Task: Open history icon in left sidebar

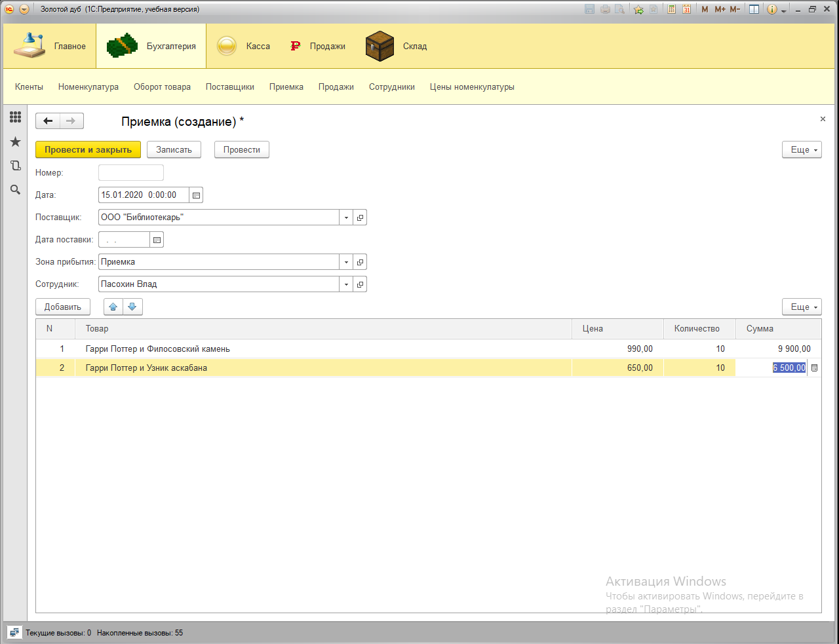Action: pyautogui.click(x=15, y=166)
